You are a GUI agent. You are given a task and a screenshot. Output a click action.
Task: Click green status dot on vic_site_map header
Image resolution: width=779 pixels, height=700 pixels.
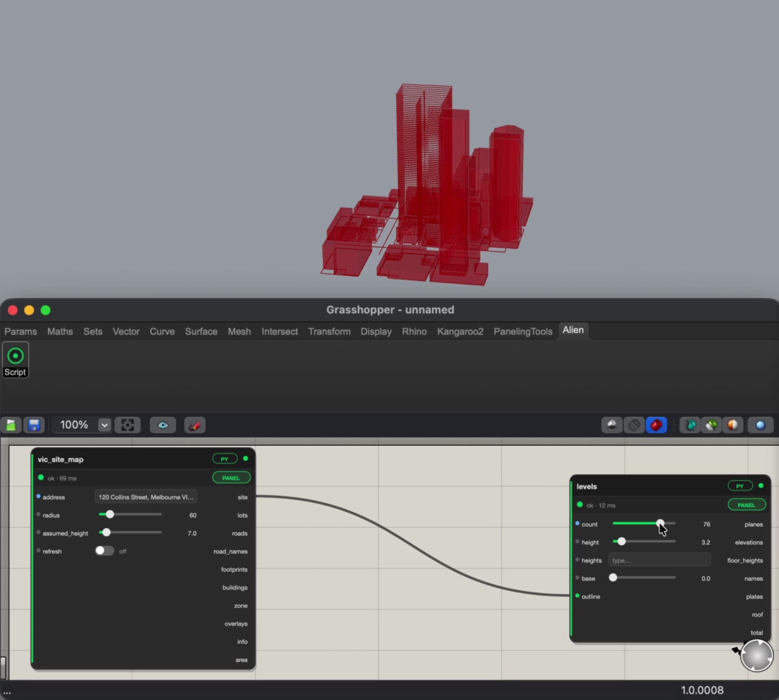(x=246, y=459)
